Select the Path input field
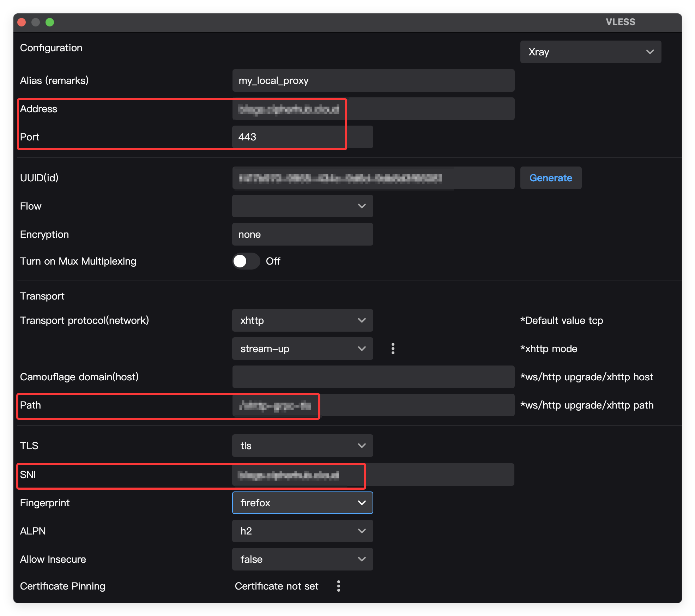The height and width of the screenshot is (616, 695). click(276, 405)
